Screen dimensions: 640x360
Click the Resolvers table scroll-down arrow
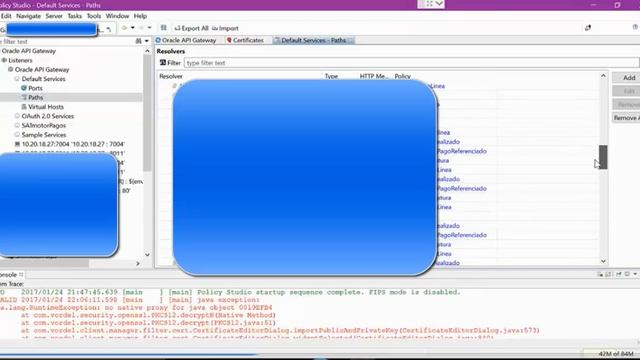point(603,261)
